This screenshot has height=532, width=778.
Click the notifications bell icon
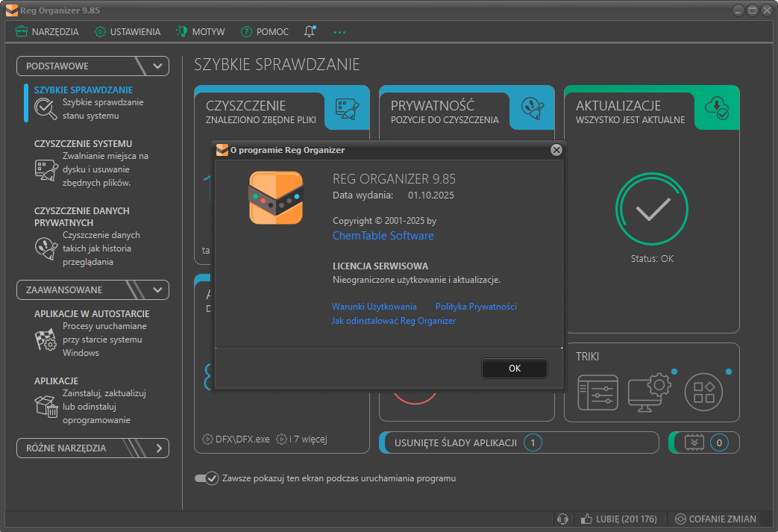coord(310,31)
